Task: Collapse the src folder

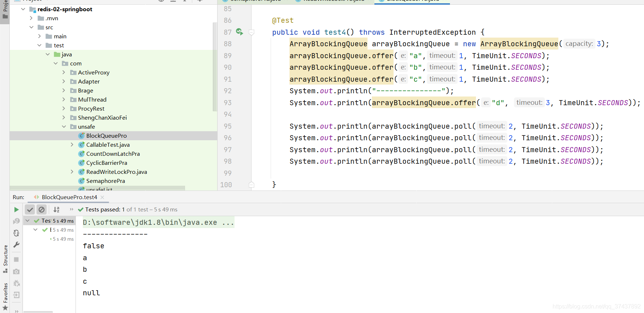Action: (x=31, y=27)
